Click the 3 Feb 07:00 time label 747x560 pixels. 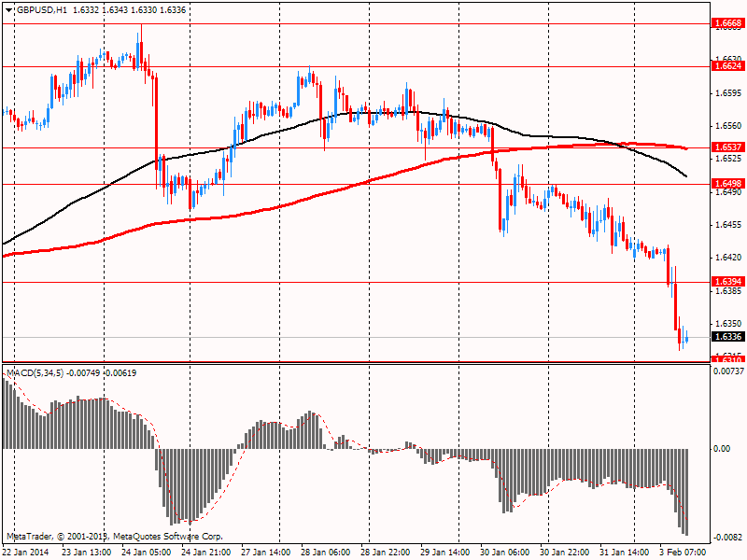[684, 553]
